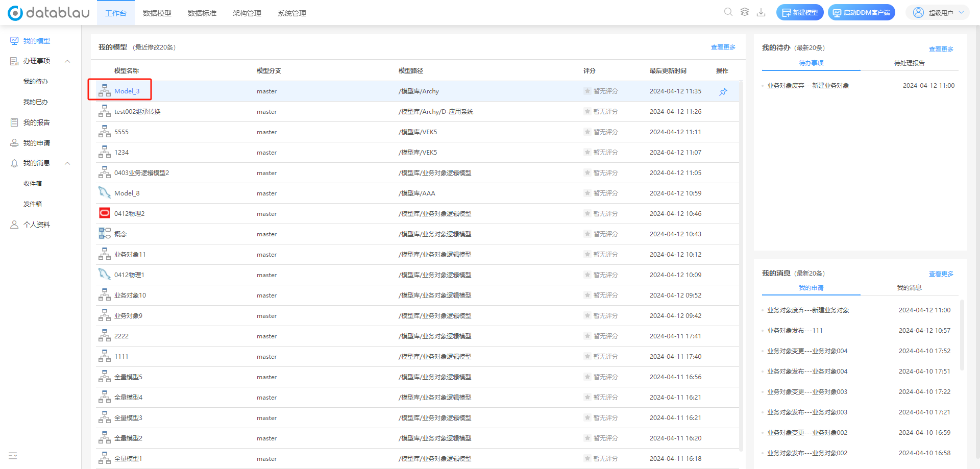Image resolution: width=980 pixels, height=469 pixels.
Task: Click the model icon beside 5555
Action: click(x=105, y=132)
